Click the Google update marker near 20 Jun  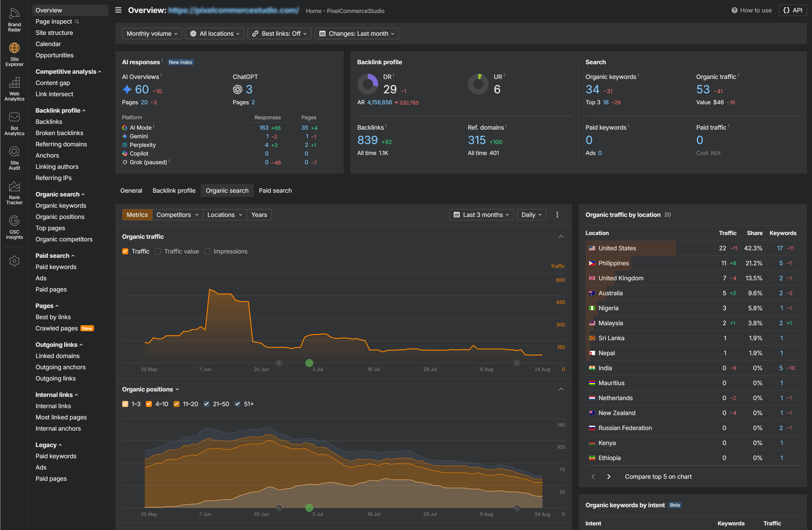(x=279, y=363)
